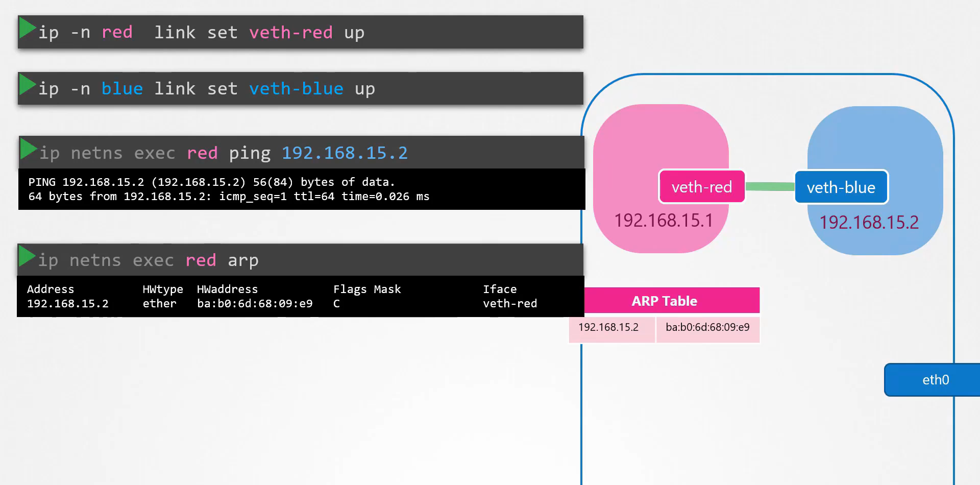Click the 'veth-red' Iface value in arp output
The height and width of the screenshot is (485, 980).
click(x=510, y=304)
